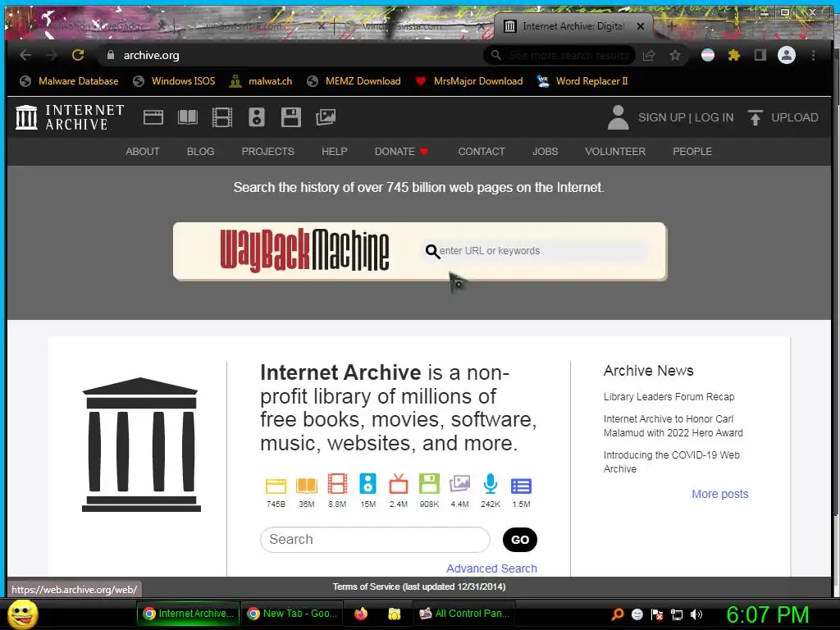The height and width of the screenshot is (630, 840).
Task: Open All Control Panel taskbar button
Action: tap(464, 614)
